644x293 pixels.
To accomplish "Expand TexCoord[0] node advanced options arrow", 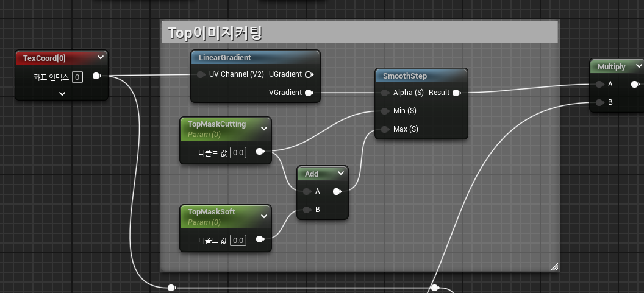I will [x=62, y=94].
